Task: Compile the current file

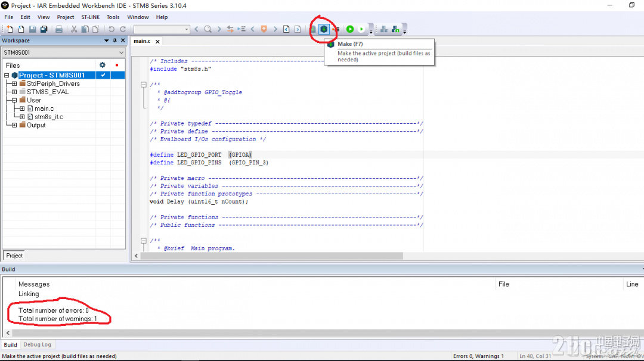Action: click(313, 29)
